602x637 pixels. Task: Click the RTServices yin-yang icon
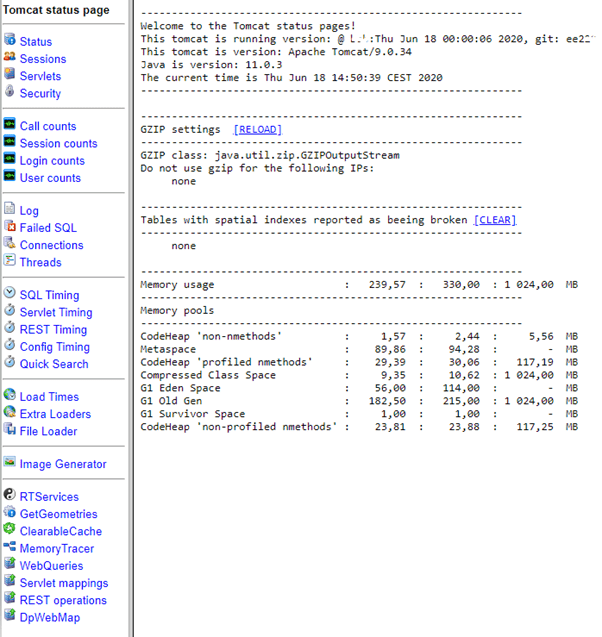[x=10, y=497]
